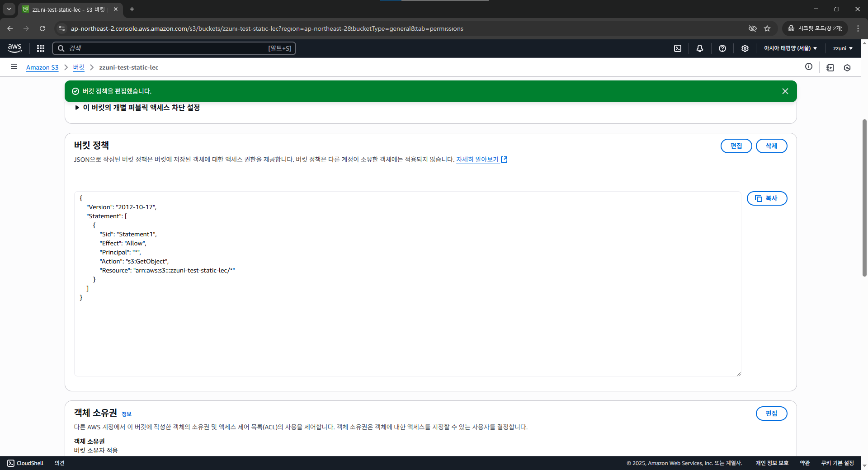Open the zzuni account dropdown

click(x=843, y=48)
